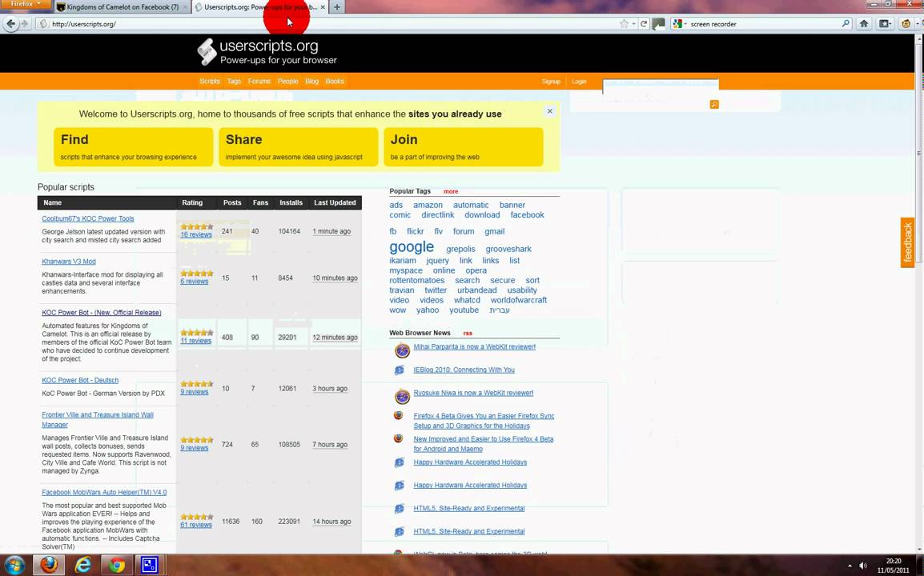Open the Firefox application menu
Image resolution: width=924 pixels, height=576 pixels.
pyautogui.click(x=26, y=5)
